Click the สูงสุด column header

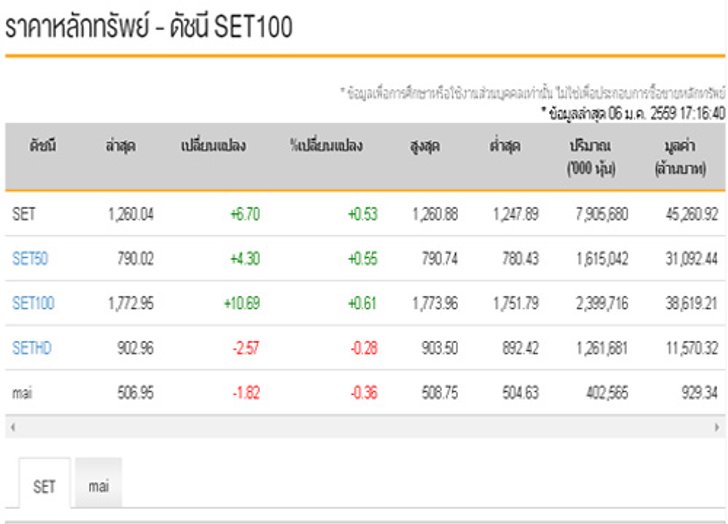(425, 146)
